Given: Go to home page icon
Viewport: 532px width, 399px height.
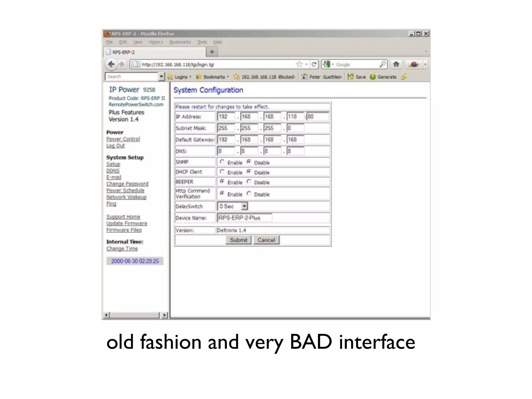Looking at the screenshot, I should [396, 64].
